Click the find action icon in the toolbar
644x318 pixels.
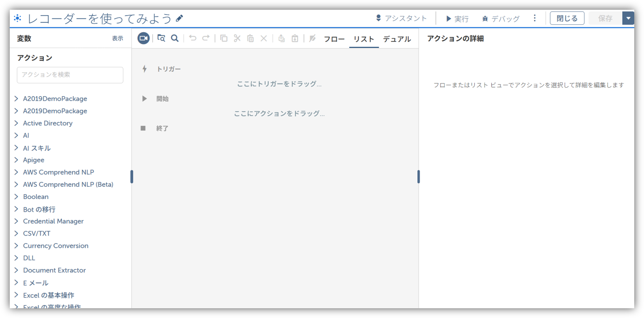161,38
